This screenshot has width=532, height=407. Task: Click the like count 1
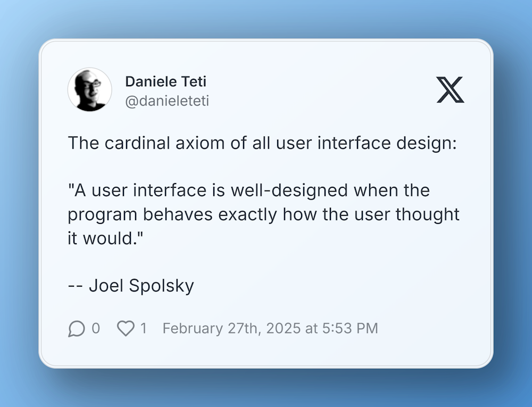[x=144, y=328]
